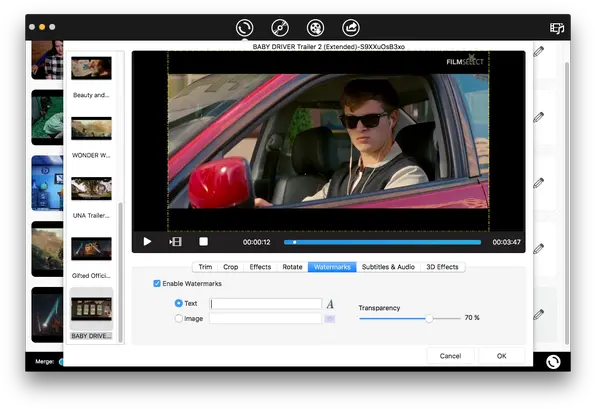Click the playback progress bar
595x409 pixels.
point(382,242)
